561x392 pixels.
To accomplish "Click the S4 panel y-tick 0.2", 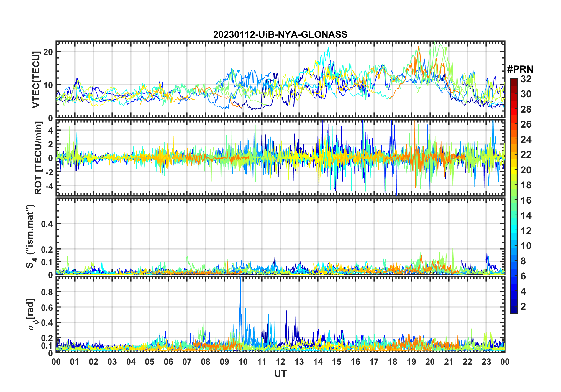I will [x=47, y=249].
